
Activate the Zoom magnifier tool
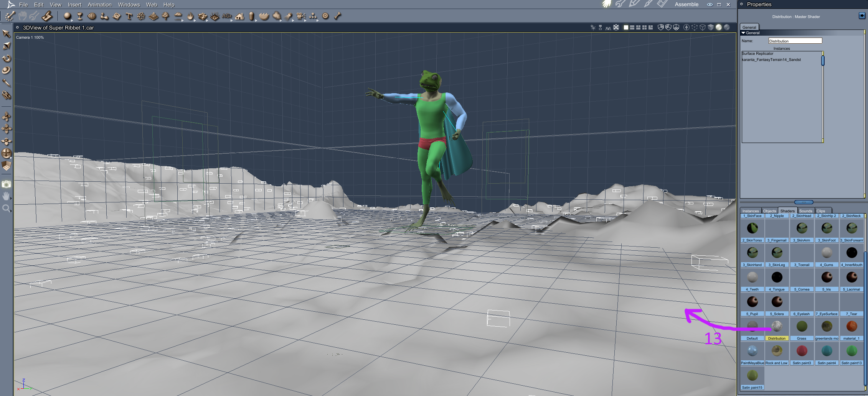pyautogui.click(x=6, y=209)
